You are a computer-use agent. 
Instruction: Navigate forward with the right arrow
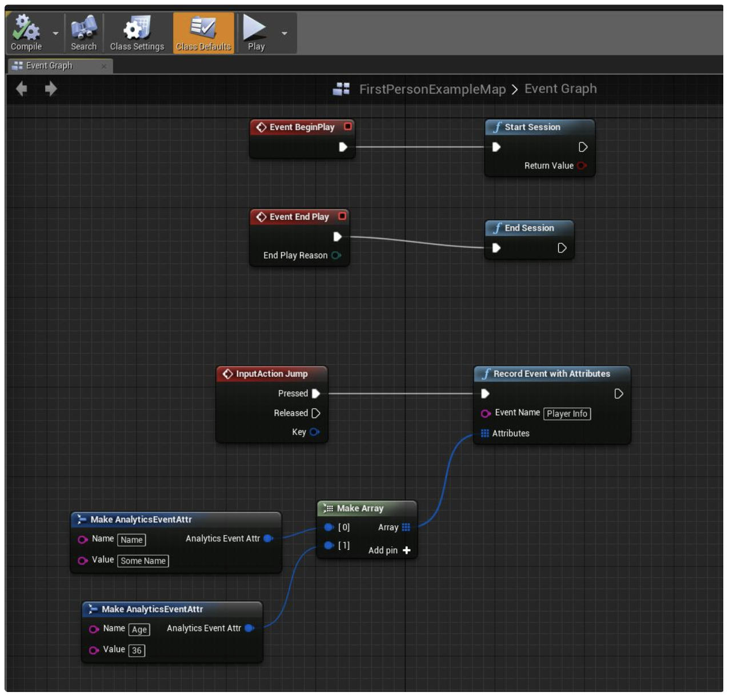point(51,88)
